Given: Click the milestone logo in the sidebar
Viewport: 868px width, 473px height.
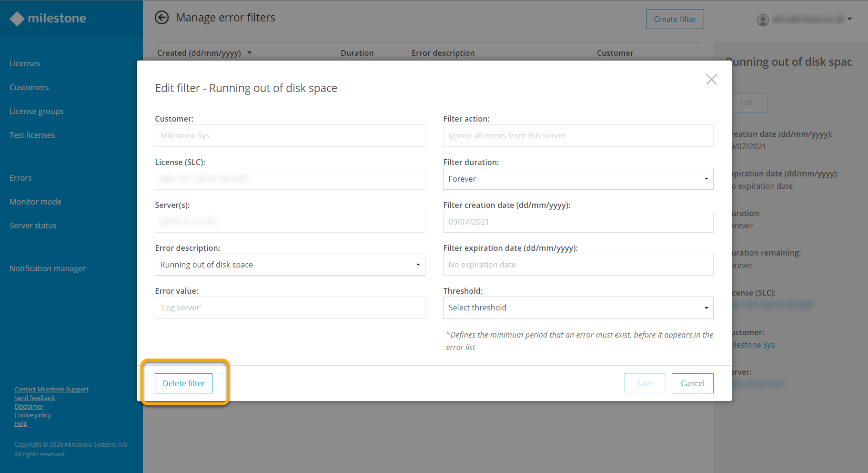Looking at the screenshot, I should pos(47,18).
